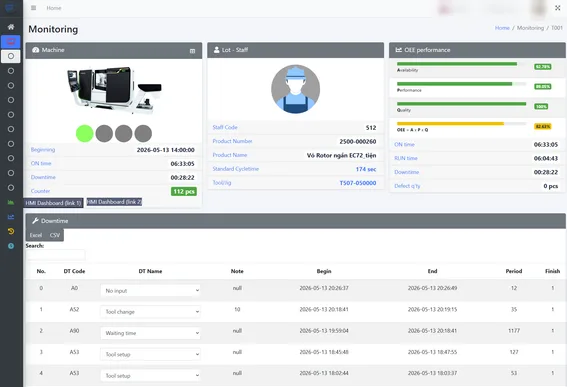Screen dimensions: 567x387
Task: Click Home in the top navigation bar
Action: pyautogui.click(x=54, y=8)
